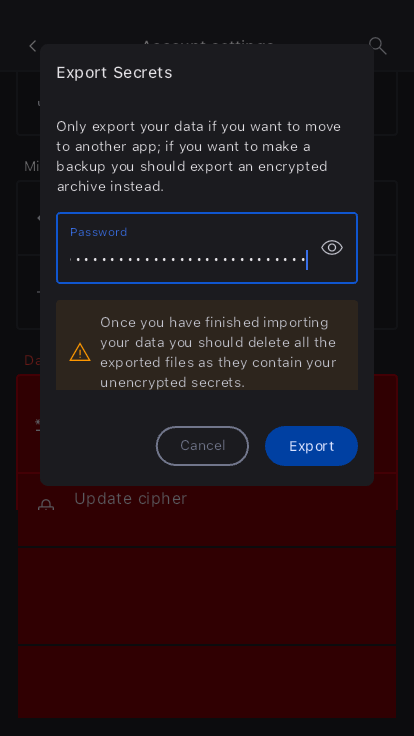The image size is (414, 736).
Task: Click the masked password dots
Action: tap(188, 260)
